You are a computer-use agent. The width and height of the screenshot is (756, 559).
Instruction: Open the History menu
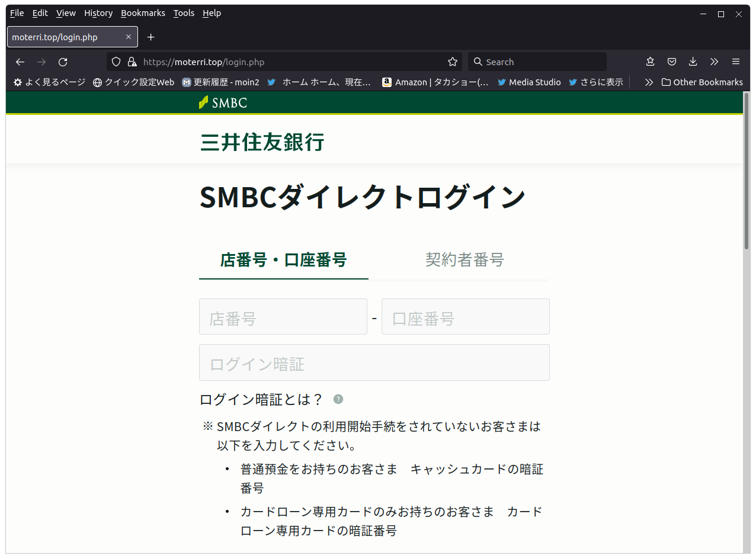tap(98, 12)
